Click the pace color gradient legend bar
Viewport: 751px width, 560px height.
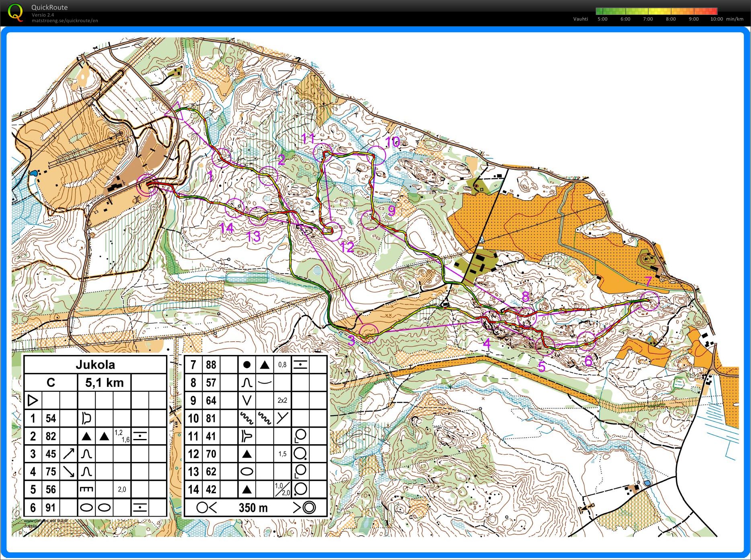coord(657,11)
